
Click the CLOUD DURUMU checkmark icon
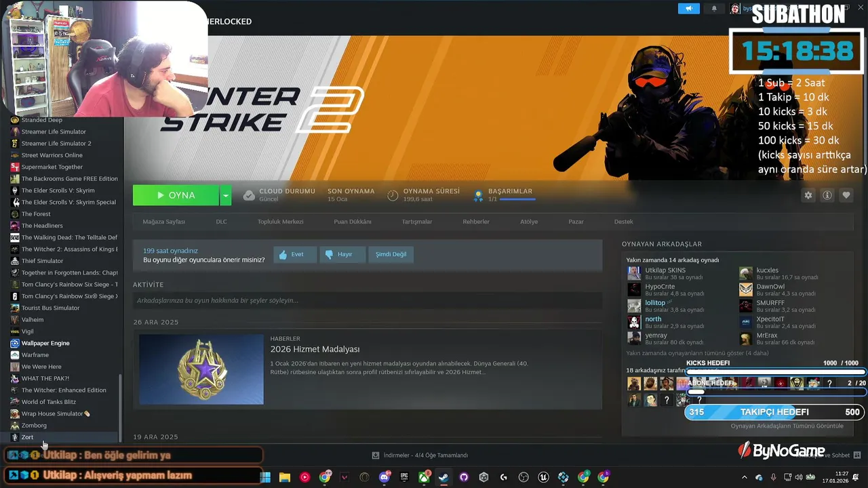point(249,195)
